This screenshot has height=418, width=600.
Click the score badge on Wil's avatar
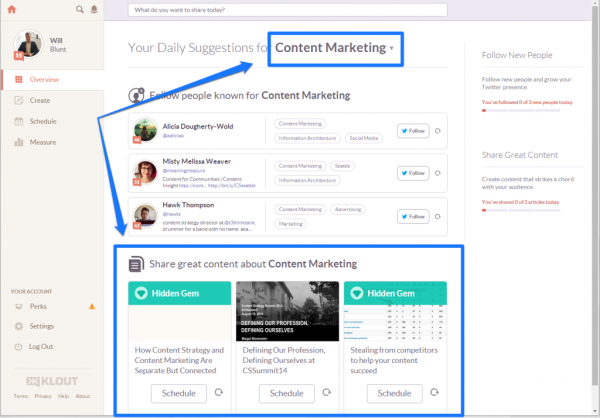18,56
